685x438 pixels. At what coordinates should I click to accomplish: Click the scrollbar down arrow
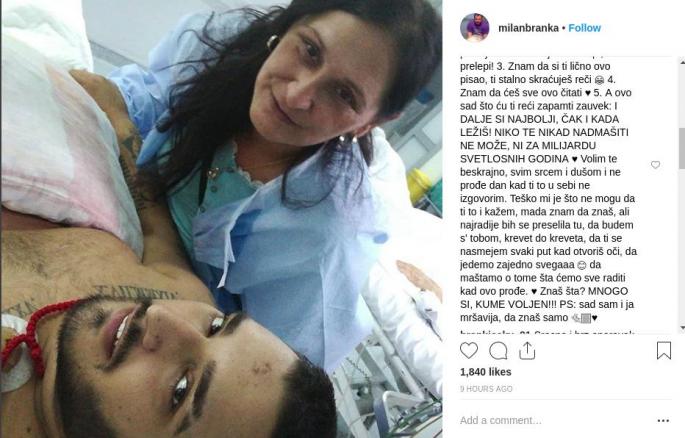pos(682,328)
